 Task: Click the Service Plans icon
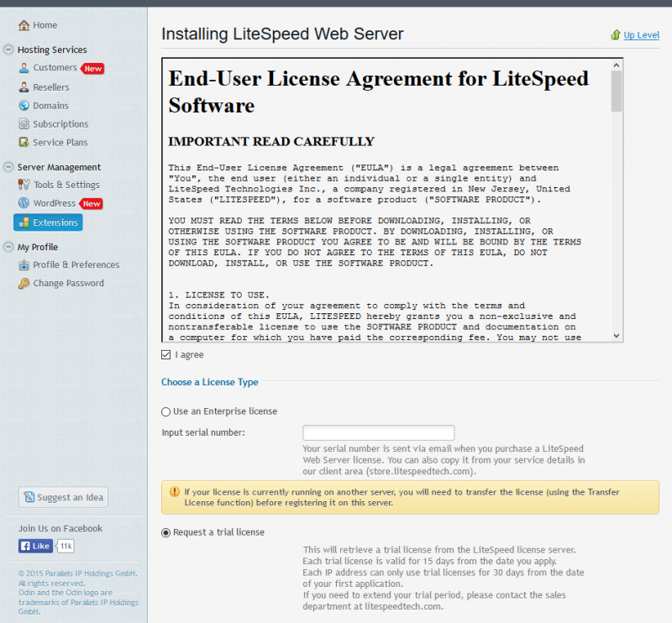tap(24, 142)
